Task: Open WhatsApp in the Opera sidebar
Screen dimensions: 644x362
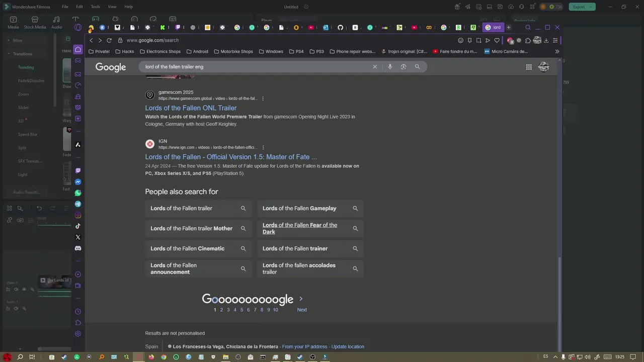Action: coord(78,193)
